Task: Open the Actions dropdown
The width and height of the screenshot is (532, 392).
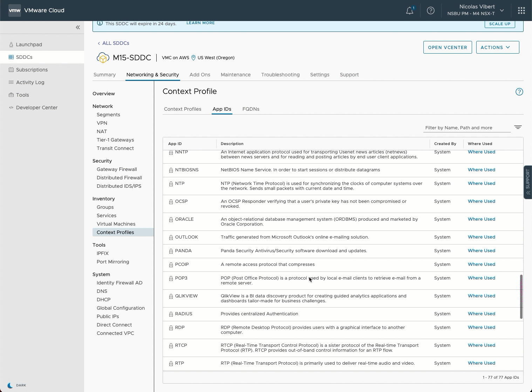Action: [497, 47]
